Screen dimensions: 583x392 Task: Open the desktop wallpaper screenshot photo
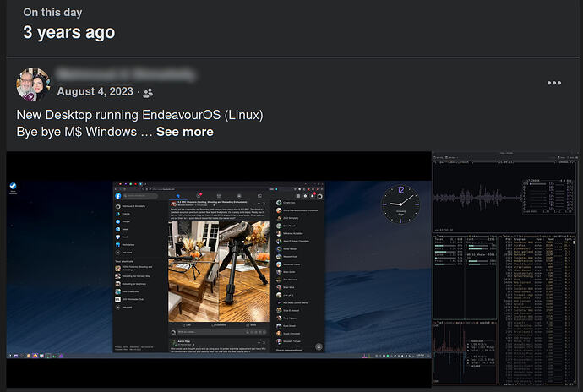click(219, 269)
